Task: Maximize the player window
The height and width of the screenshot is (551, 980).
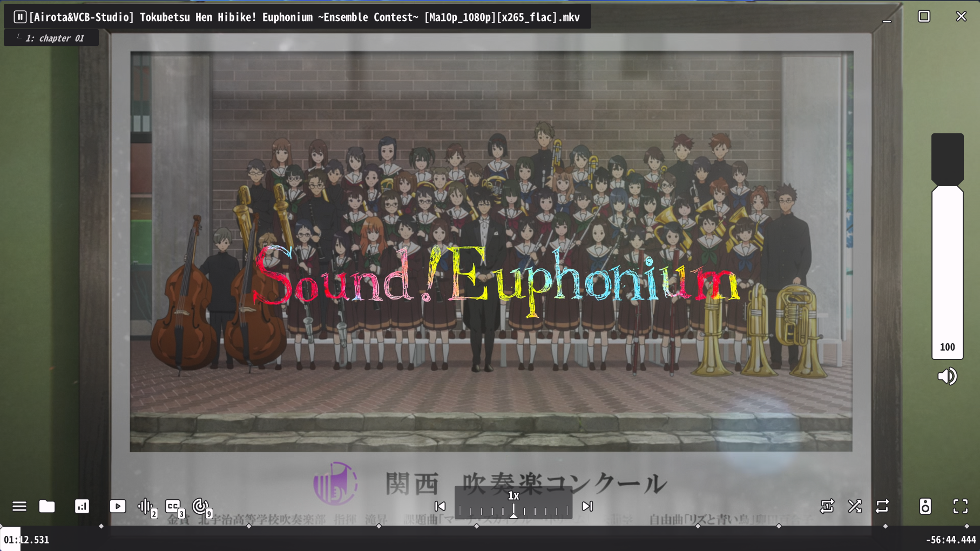Action: click(924, 16)
